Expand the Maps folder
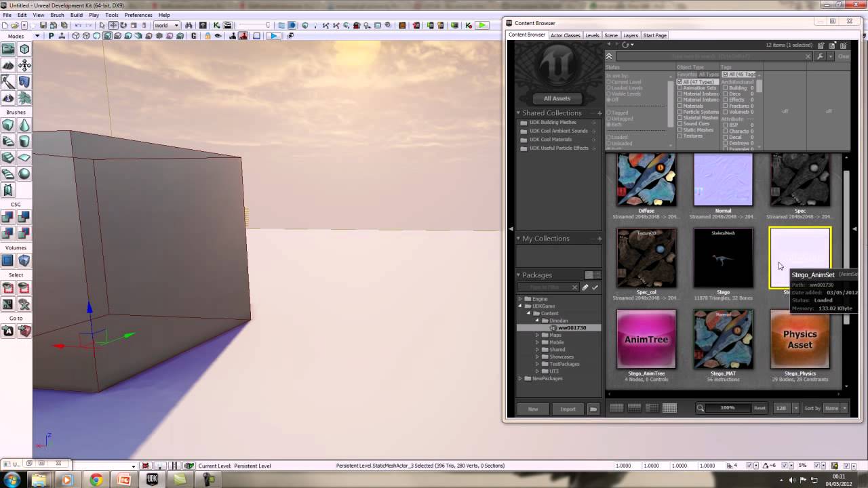Viewport: 868px width, 488px height. (537, 335)
